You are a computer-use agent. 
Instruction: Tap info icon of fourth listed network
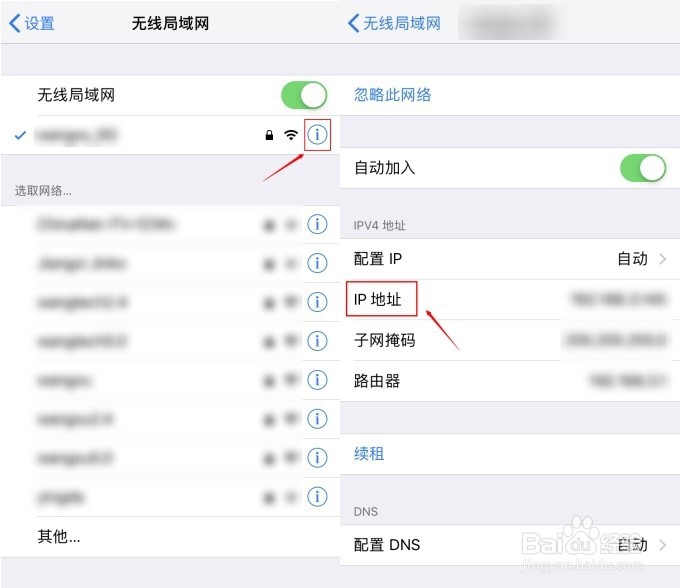point(318,341)
